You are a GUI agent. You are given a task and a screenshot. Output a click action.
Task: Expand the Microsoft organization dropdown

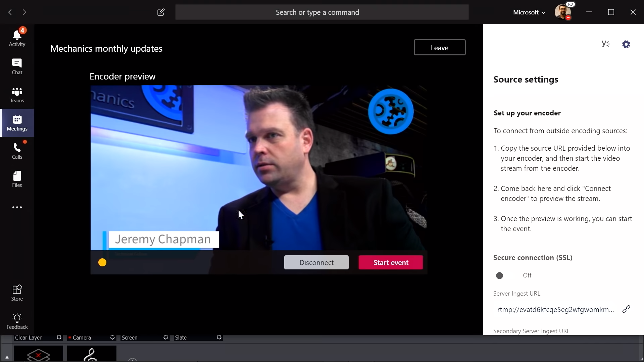point(529,12)
